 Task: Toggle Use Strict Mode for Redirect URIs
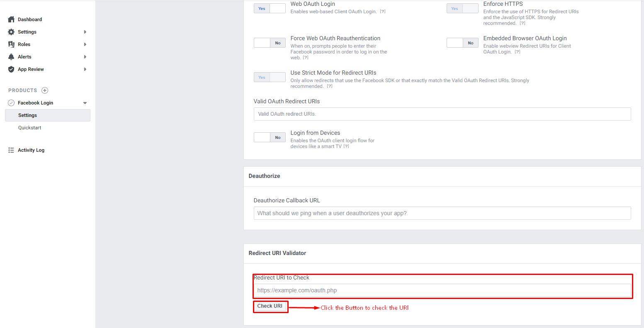270,77
